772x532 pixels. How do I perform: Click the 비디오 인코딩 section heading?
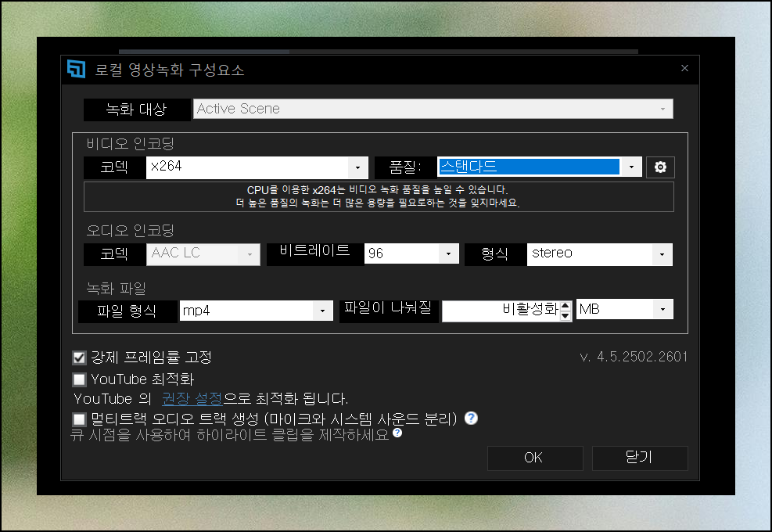[130, 144]
